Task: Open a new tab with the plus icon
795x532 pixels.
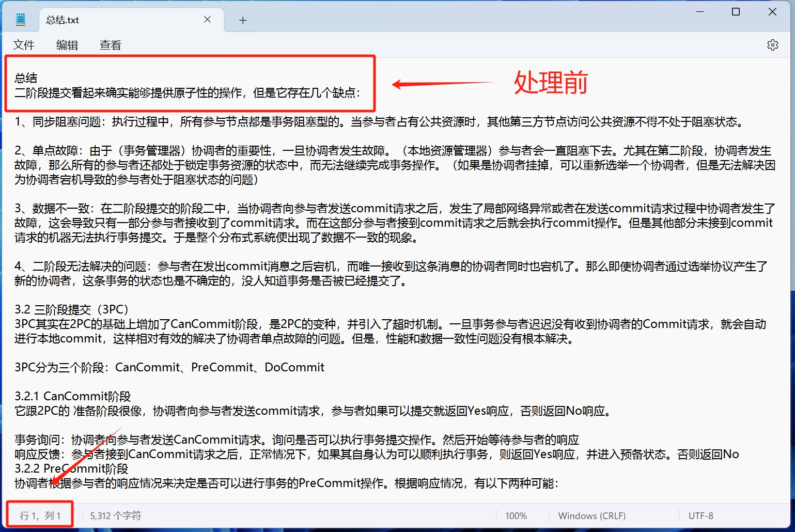Action: 242,20
